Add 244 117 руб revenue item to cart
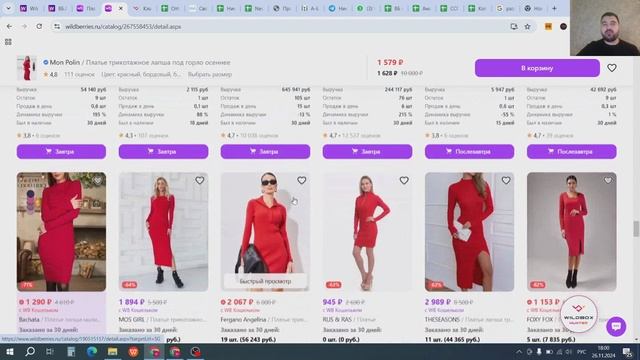This screenshot has height=360, width=640. 367,151
